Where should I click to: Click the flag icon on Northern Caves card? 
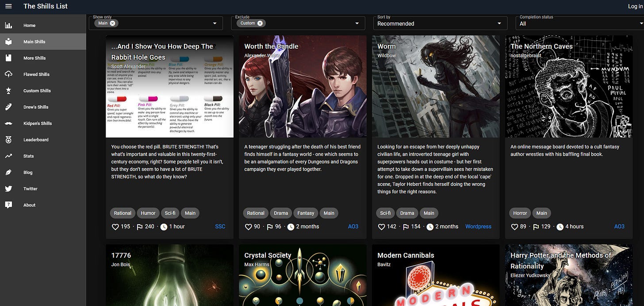pos(536,227)
